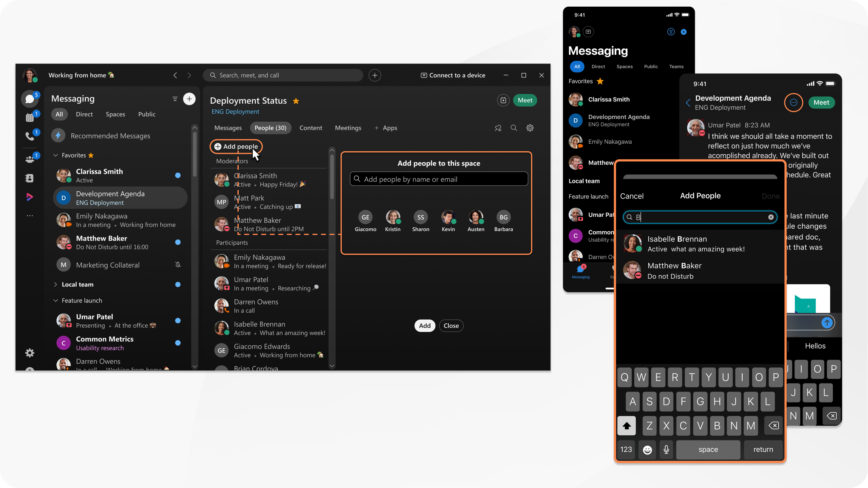Click the Meet button in Deployment Status
Viewport: 868px width, 488px height.
point(525,99)
